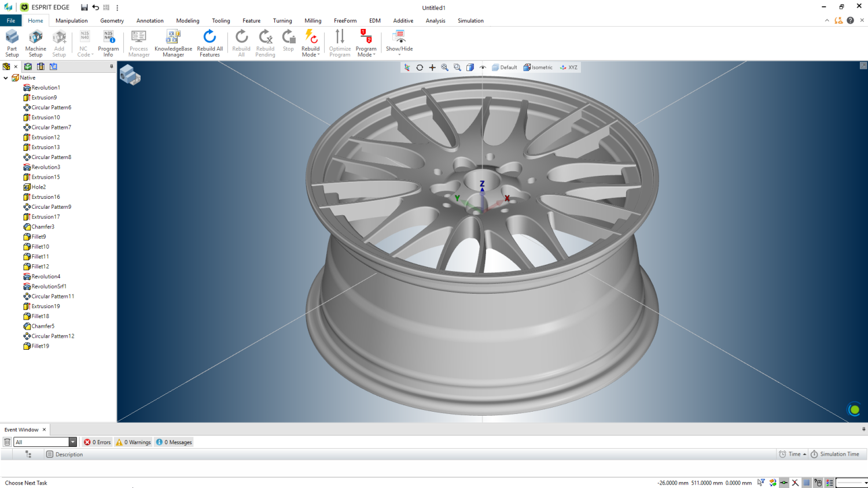Select Circular Pattern9 in the feature tree
Screen dimensions: 868x488
pyautogui.click(x=51, y=207)
